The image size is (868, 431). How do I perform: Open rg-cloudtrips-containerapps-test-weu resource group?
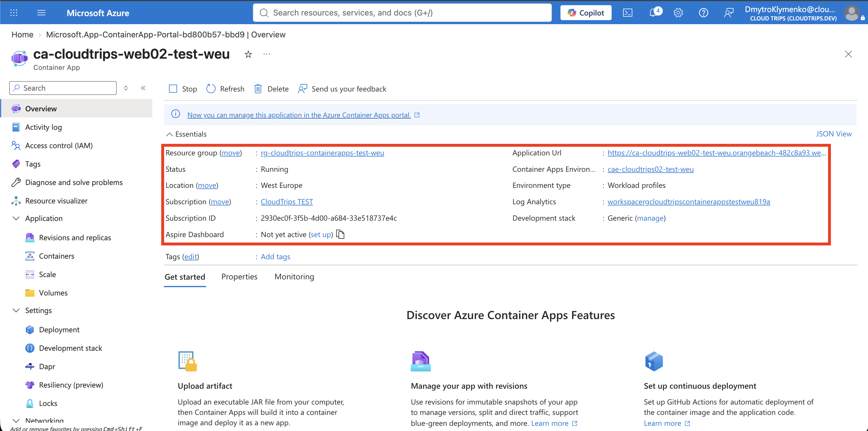pos(322,153)
